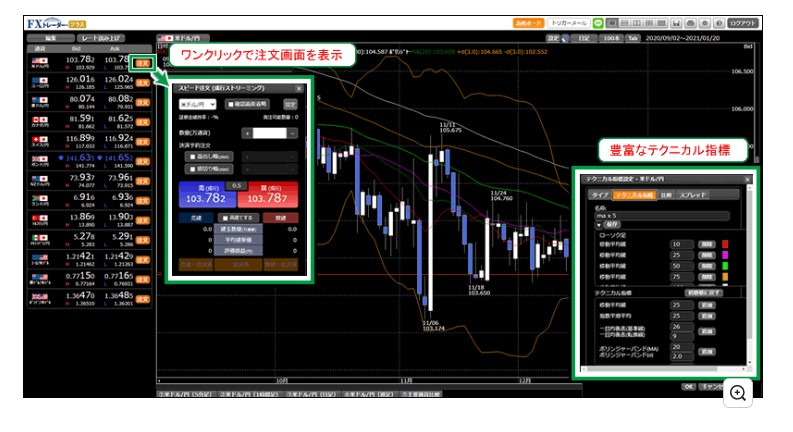Open the 日足 timeframe dropdown
This screenshot has width=793, height=432.
click(x=583, y=37)
